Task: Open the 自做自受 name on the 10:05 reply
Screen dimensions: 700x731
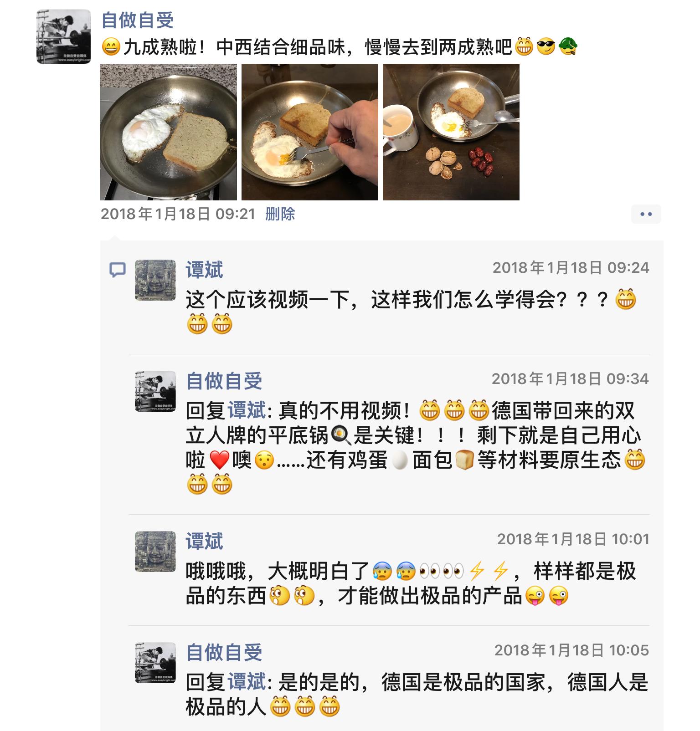Action: click(224, 653)
